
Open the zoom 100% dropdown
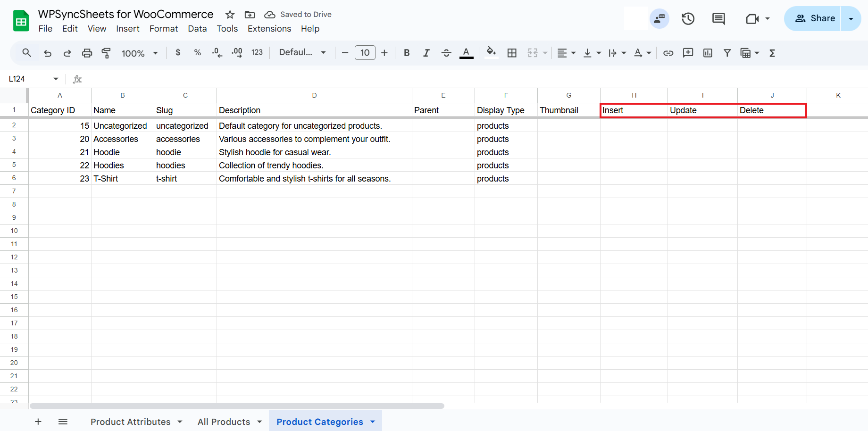coord(140,53)
